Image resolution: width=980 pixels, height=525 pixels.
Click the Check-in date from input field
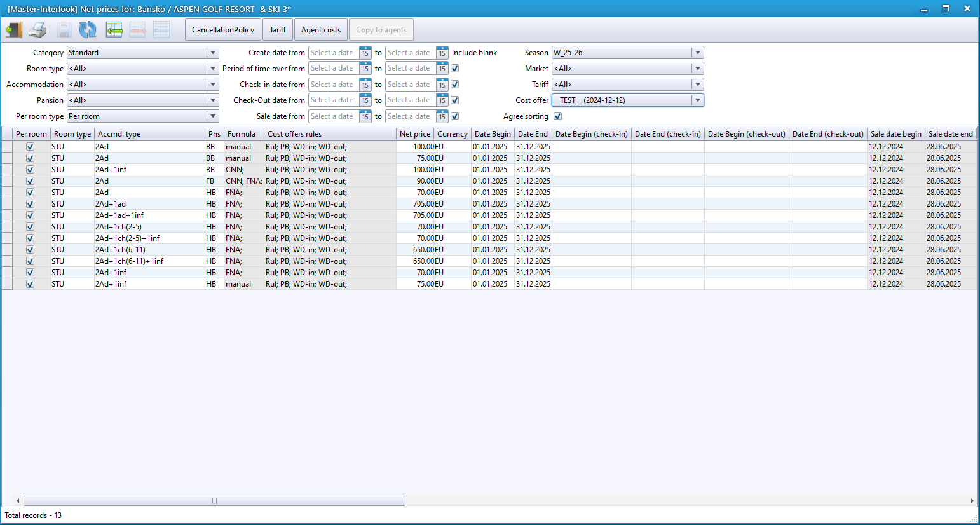point(334,85)
